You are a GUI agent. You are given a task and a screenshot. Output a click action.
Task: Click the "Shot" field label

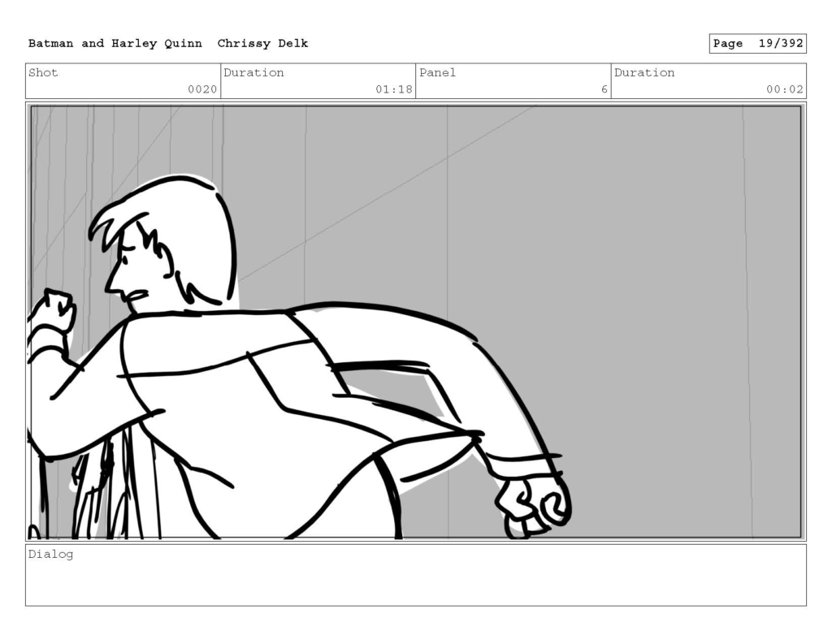click(43, 72)
